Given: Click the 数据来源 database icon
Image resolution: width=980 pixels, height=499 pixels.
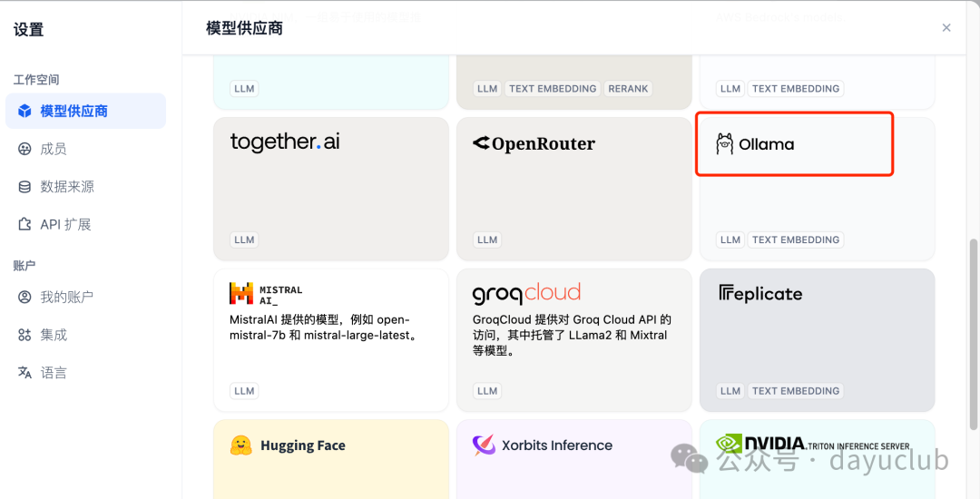Looking at the screenshot, I should [24, 187].
